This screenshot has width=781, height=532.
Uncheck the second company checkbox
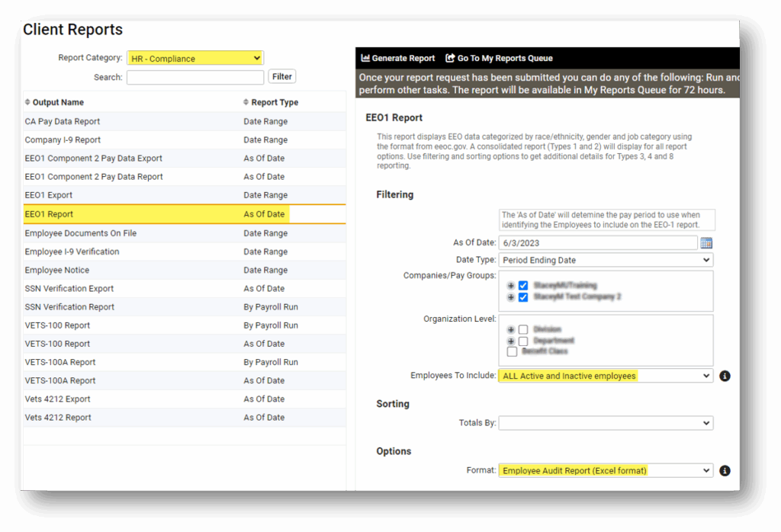(523, 297)
